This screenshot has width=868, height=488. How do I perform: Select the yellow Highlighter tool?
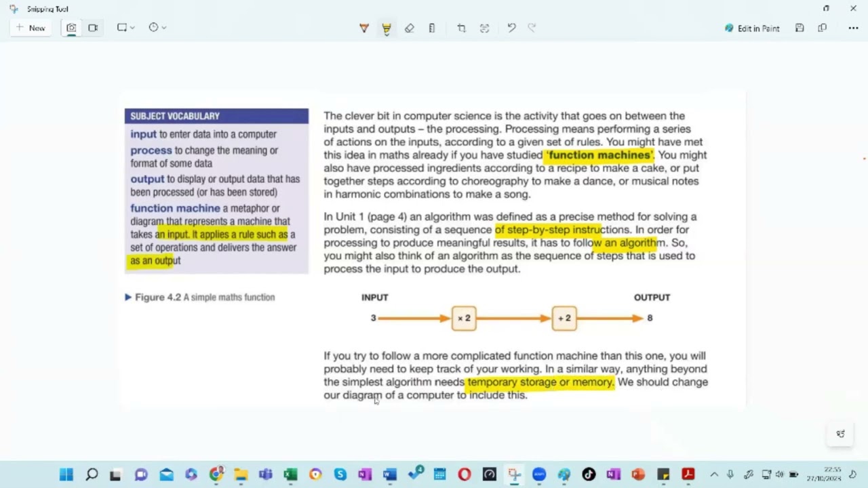[387, 28]
